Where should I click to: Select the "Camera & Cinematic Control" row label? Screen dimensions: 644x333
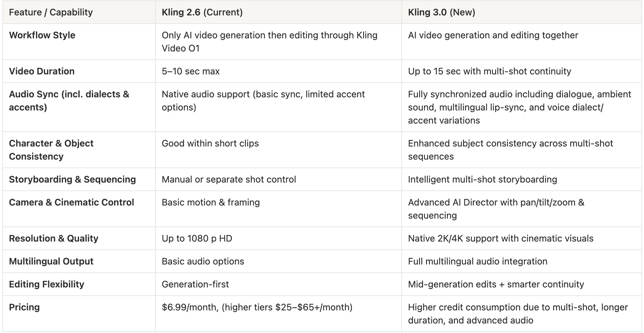pos(71,203)
